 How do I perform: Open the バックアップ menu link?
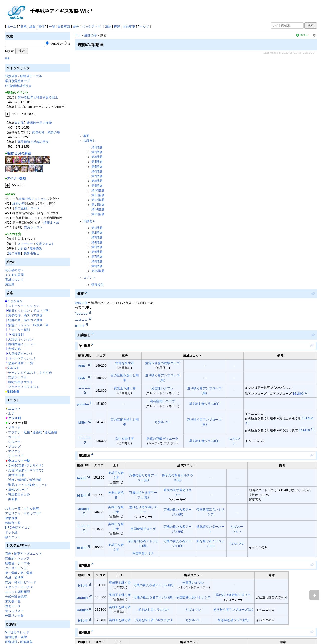(91, 27)
